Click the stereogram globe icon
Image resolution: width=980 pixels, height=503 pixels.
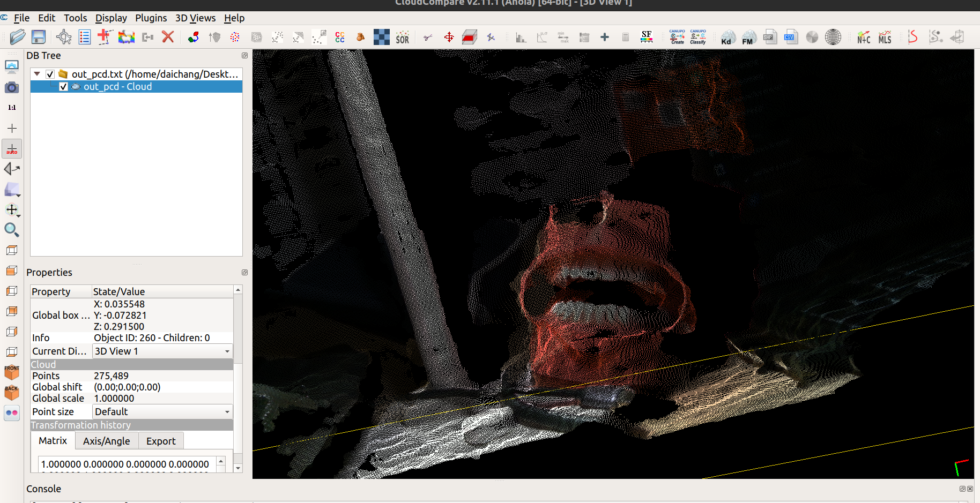click(x=833, y=37)
